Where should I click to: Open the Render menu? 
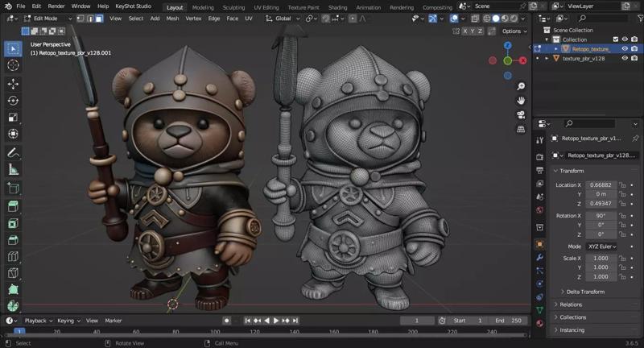[56, 6]
